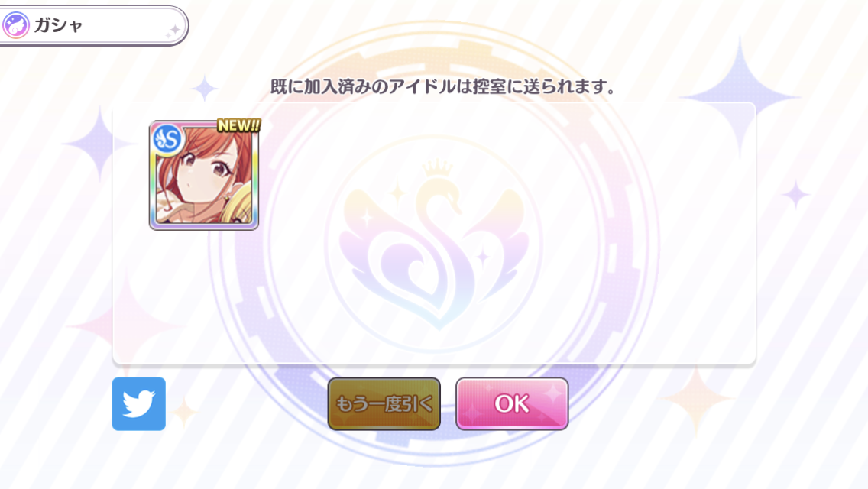868x489 pixels.
Task: Click the small sparkle left of the message
Action: point(204,88)
